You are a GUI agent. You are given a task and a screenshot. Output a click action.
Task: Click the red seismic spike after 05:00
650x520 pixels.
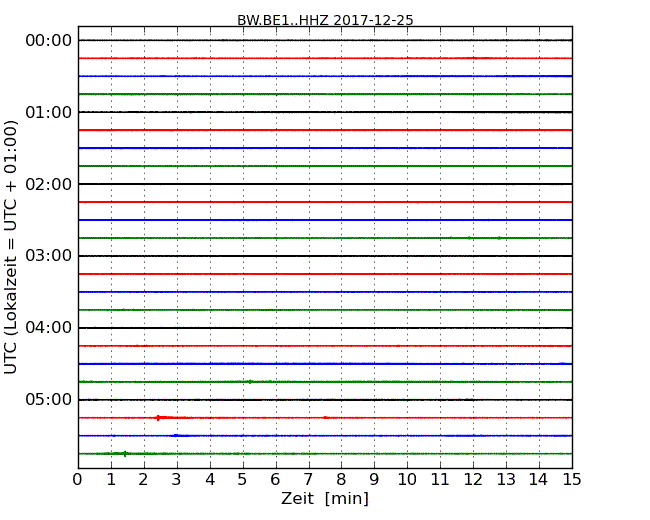159,418
